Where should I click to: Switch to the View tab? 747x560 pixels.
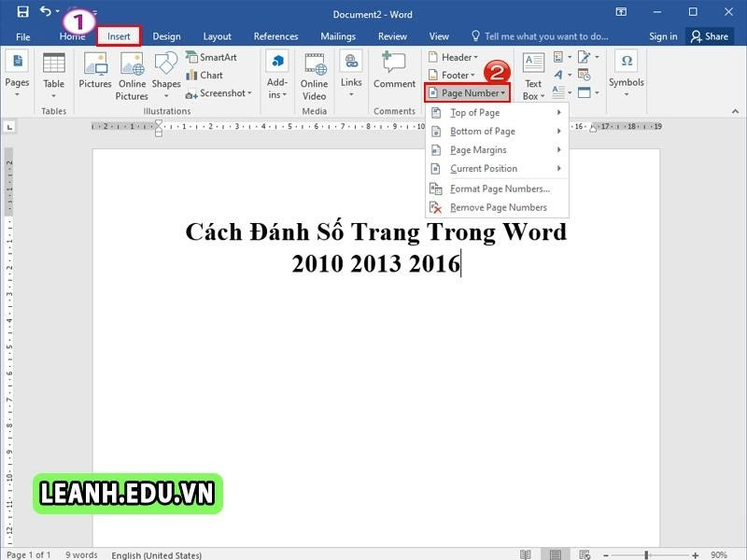pos(439,36)
